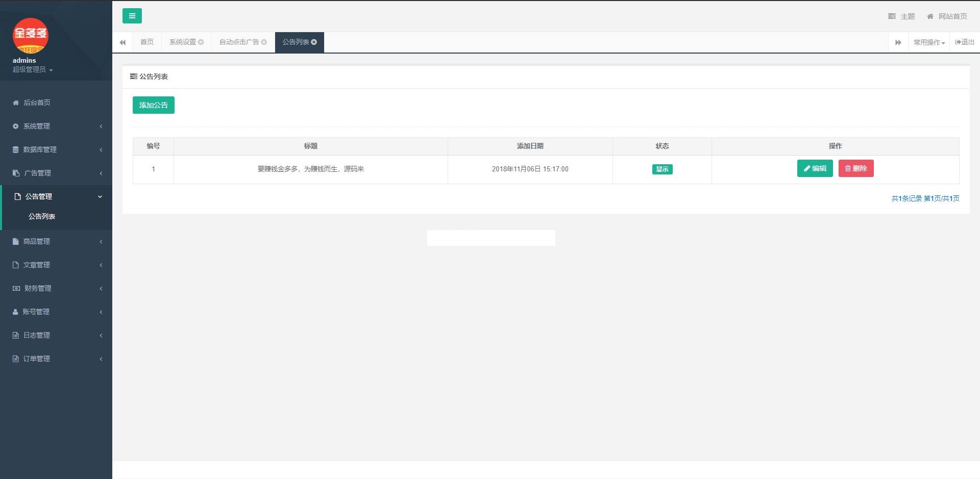Click the 添加公告 button

click(153, 105)
